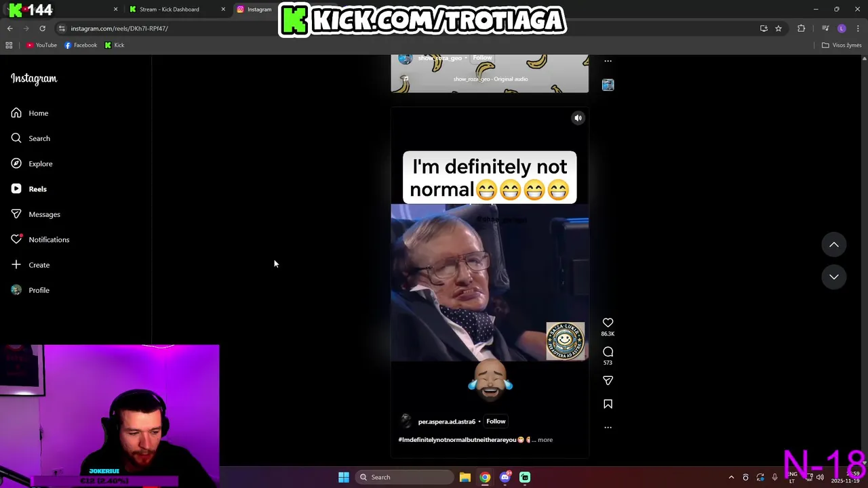Screen dimensions: 868x488
Task: Open Windows Start menu
Action: coord(344,477)
